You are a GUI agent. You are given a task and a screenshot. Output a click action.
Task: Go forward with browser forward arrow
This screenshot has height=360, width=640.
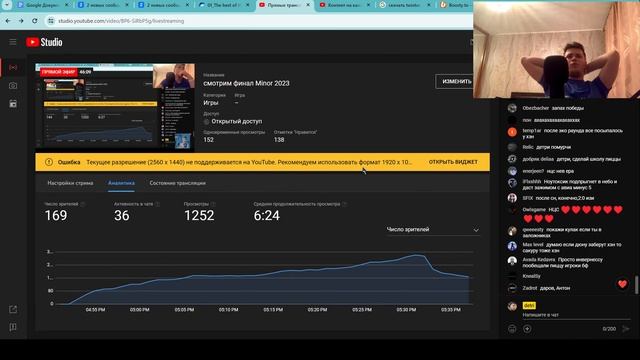click(x=21, y=21)
